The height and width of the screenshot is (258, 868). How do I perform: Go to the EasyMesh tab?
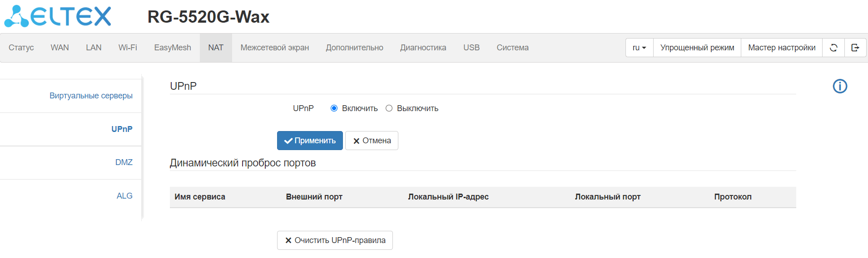pos(173,48)
